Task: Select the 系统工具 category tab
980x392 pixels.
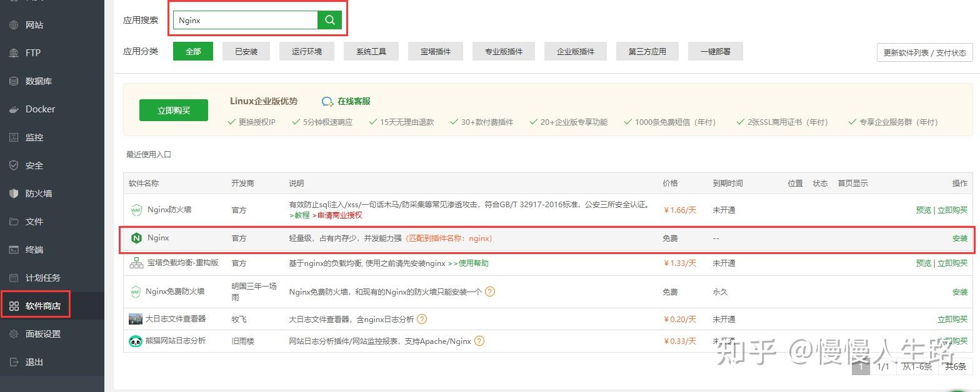Action: coord(371,51)
